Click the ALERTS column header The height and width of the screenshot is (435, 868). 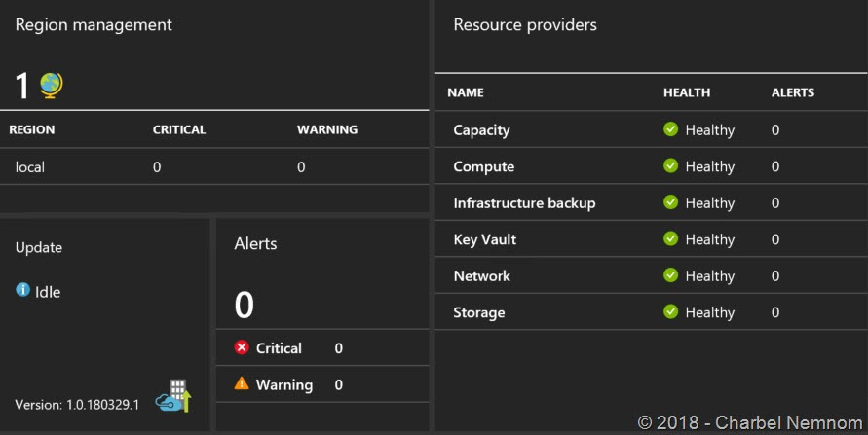[793, 92]
